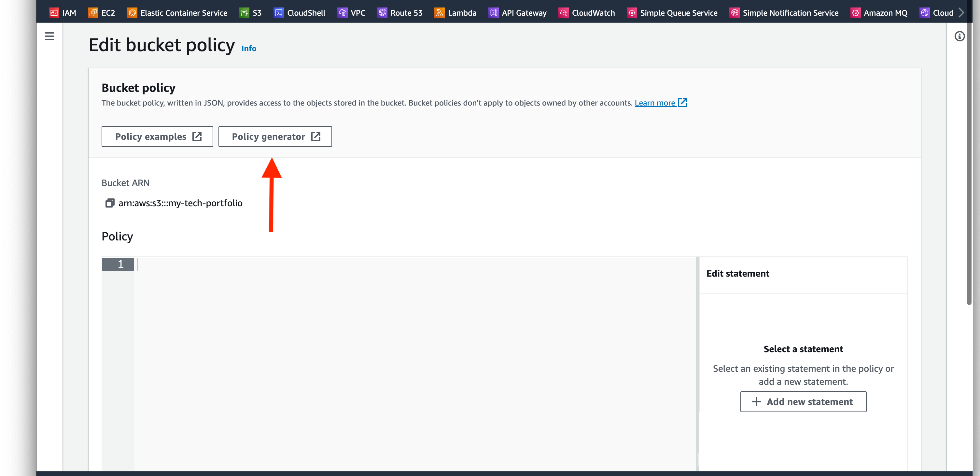
Task: Open Amazon MQ service icon
Action: [855, 13]
